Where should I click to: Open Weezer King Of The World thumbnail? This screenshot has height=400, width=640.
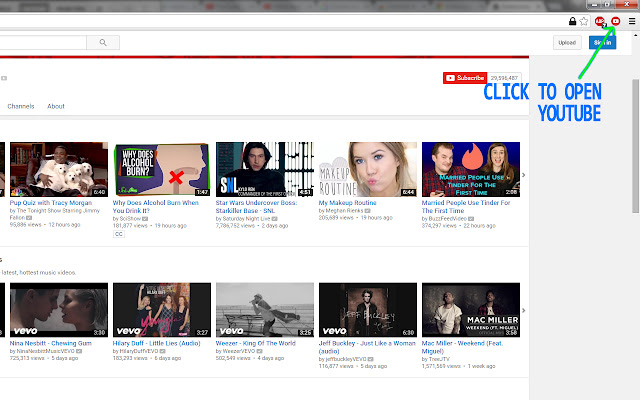(265, 310)
